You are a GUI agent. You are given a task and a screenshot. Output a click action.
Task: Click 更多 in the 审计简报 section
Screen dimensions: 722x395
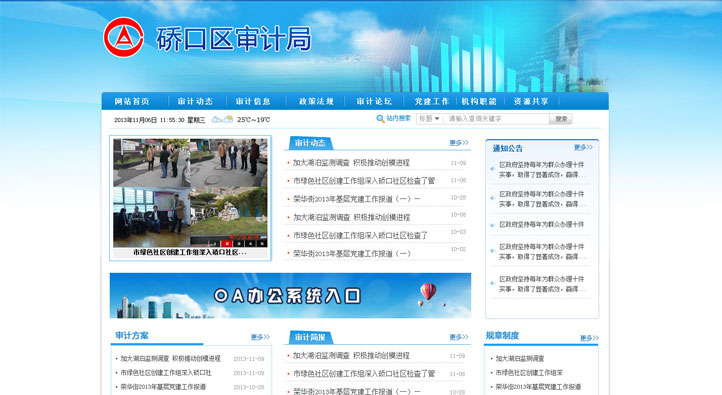(x=459, y=337)
